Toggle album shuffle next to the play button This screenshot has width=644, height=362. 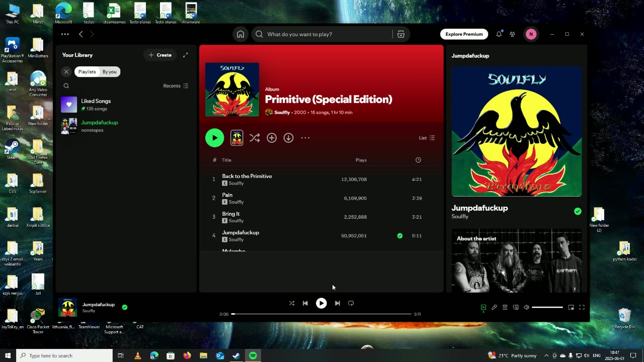[255, 138]
